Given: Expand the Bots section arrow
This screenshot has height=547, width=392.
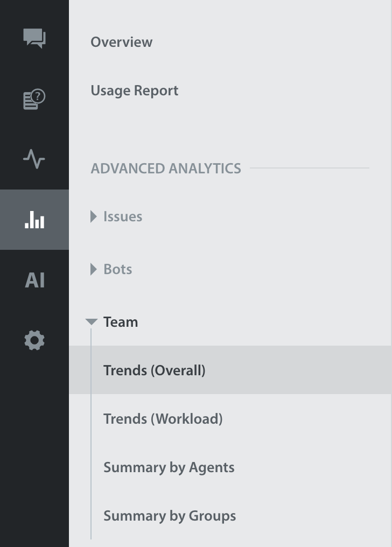Looking at the screenshot, I should point(94,269).
